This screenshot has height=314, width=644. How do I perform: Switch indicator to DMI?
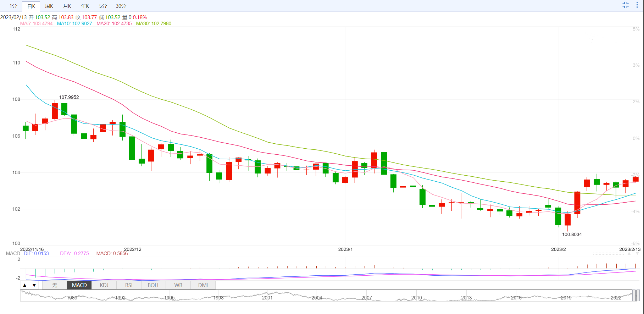[x=203, y=285]
